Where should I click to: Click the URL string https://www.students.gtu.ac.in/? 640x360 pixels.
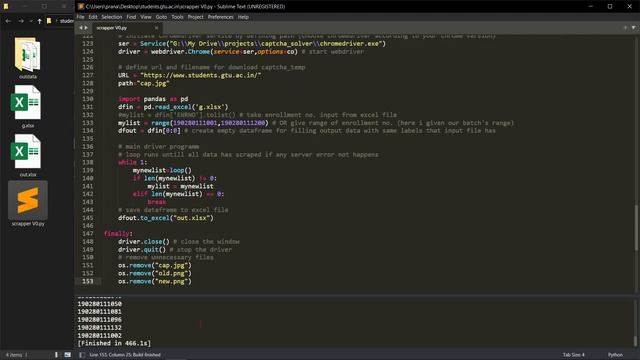tap(201, 76)
